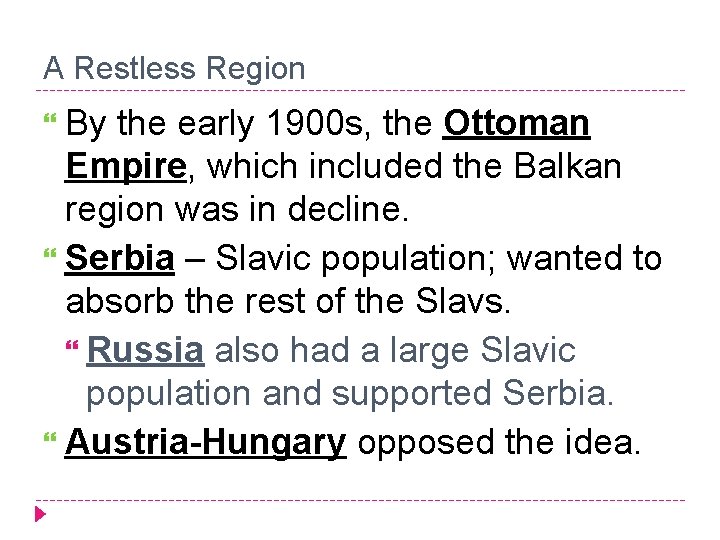Select the underlined 'Serbia' heading term
Screen dimensions: 720x540
(x=120, y=259)
